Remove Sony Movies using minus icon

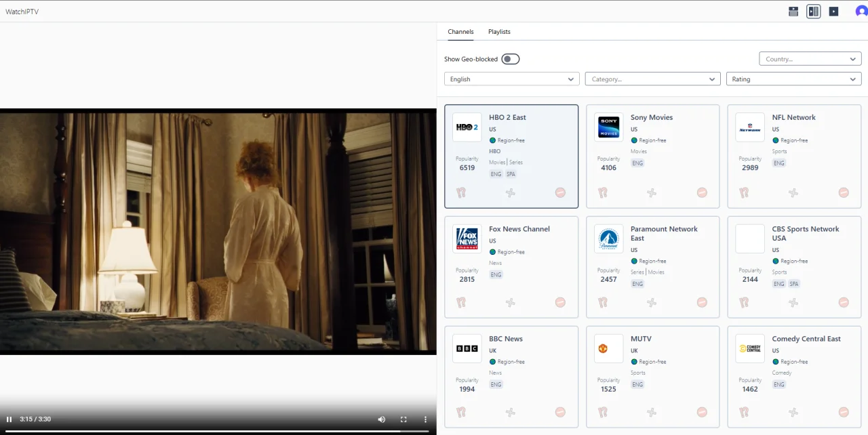(x=702, y=192)
